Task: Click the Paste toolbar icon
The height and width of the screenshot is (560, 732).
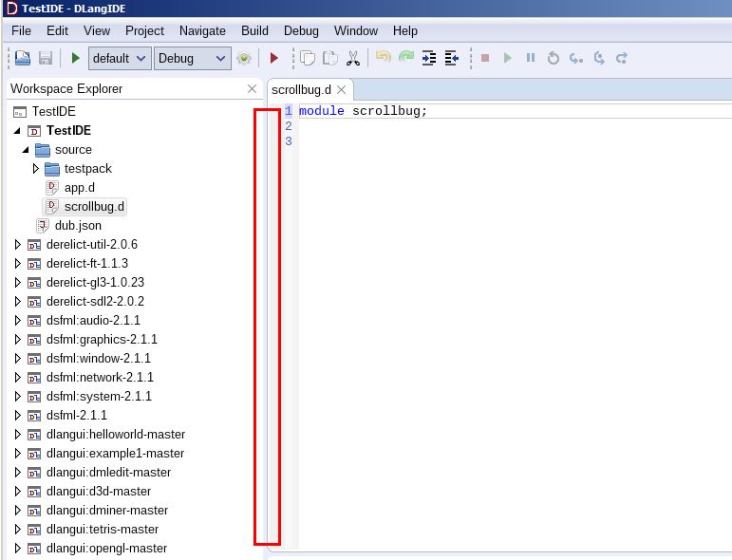Action: [x=330, y=58]
